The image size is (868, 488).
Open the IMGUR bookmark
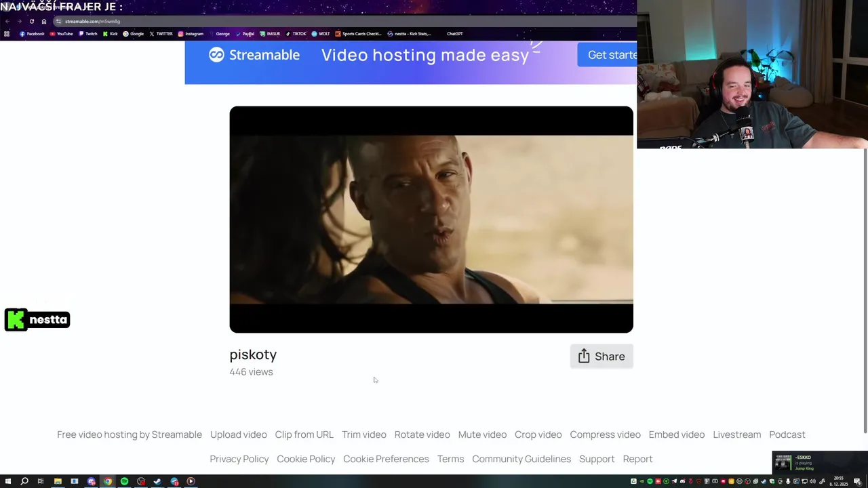270,34
